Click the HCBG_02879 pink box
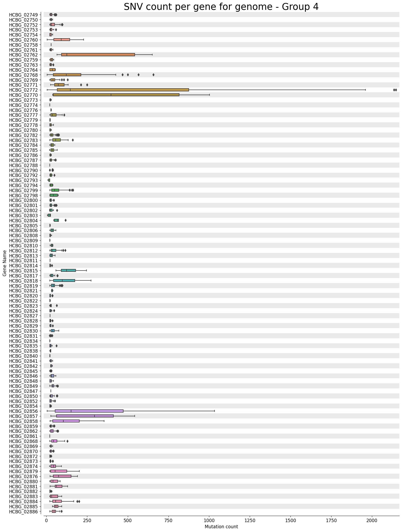This screenshot has width=402, height=532. [59, 471]
